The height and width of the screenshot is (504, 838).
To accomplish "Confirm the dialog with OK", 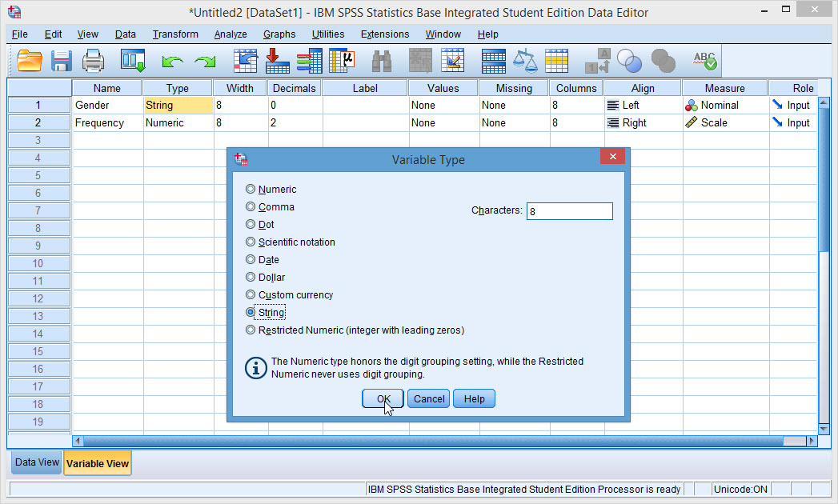I will [x=383, y=398].
